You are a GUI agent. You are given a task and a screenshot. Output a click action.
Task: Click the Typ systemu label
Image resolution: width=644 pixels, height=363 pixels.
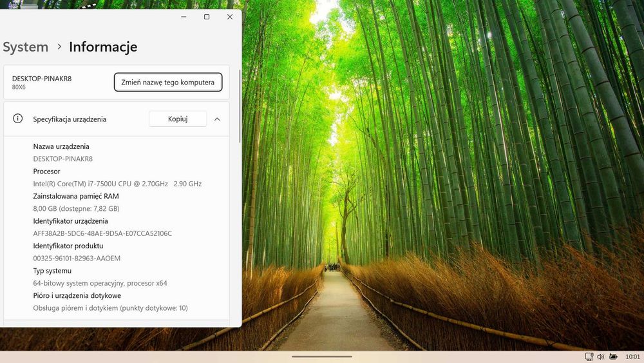[52, 271]
